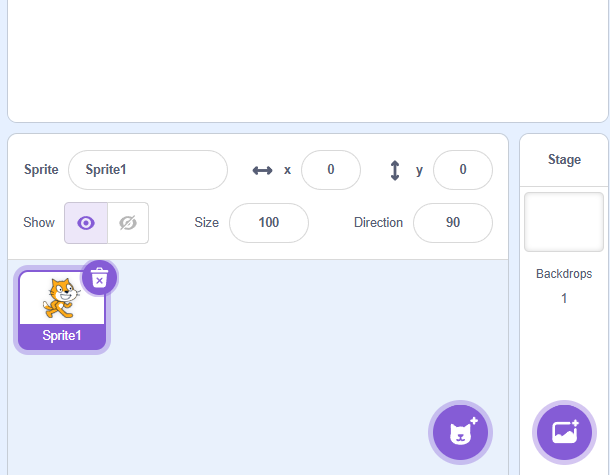Image resolution: width=610 pixels, height=475 pixels.
Task: Open the Choose a Backdrop button
Action: [564, 433]
